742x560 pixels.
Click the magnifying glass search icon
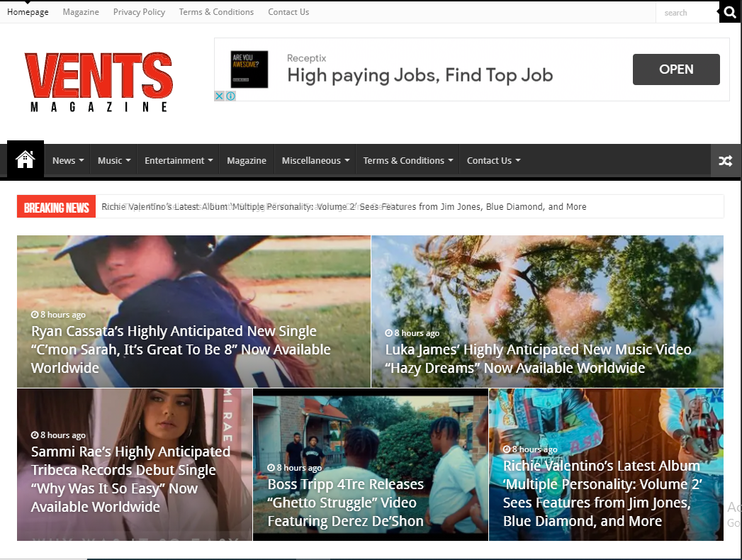[729, 12]
